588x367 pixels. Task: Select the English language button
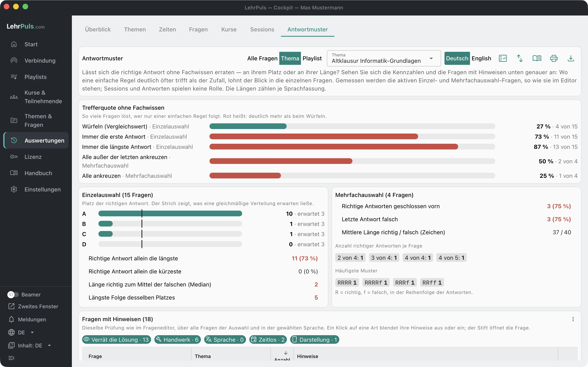[x=481, y=58]
